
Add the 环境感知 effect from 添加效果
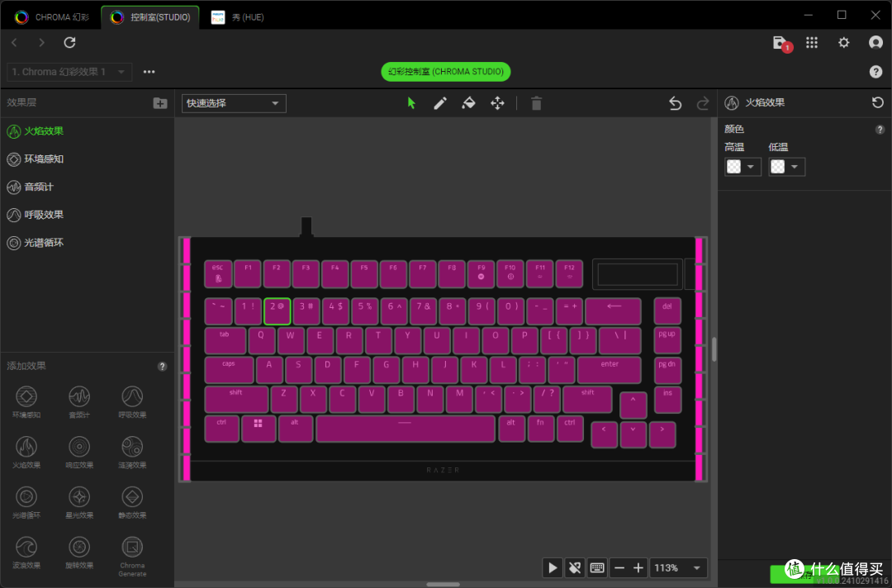pyautogui.click(x=26, y=402)
